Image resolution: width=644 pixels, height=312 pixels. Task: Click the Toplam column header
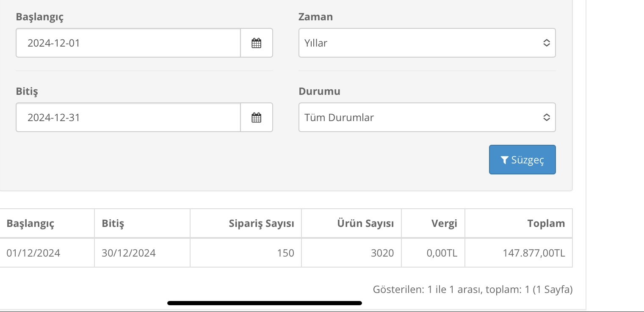pos(546,223)
